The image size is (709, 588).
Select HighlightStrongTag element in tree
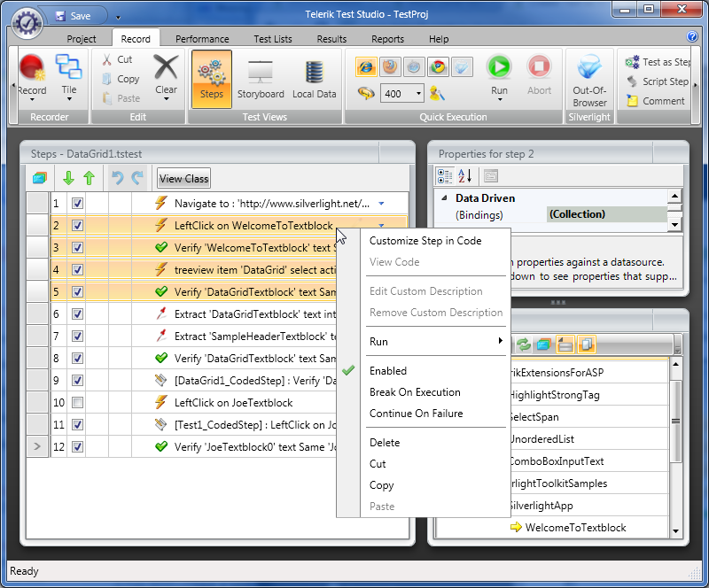555,395
